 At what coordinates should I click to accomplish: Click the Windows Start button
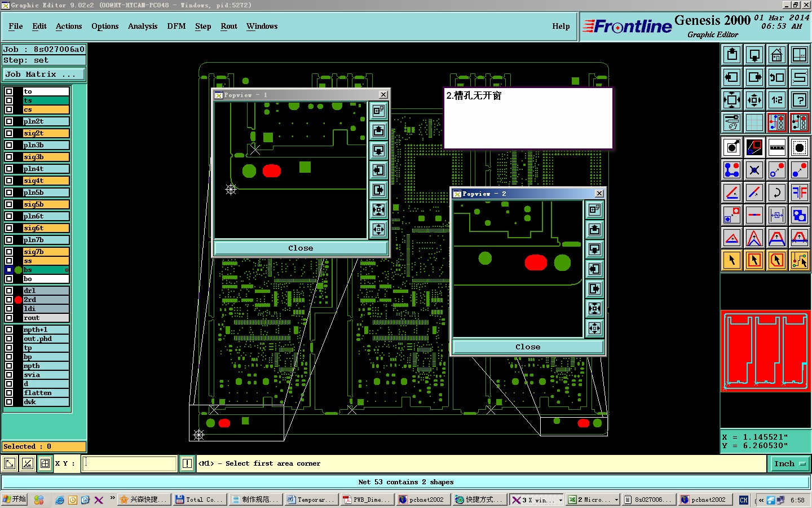point(14,500)
